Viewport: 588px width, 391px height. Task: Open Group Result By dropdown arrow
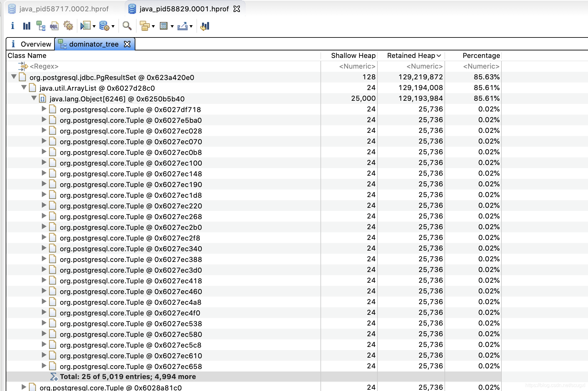(x=153, y=26)
